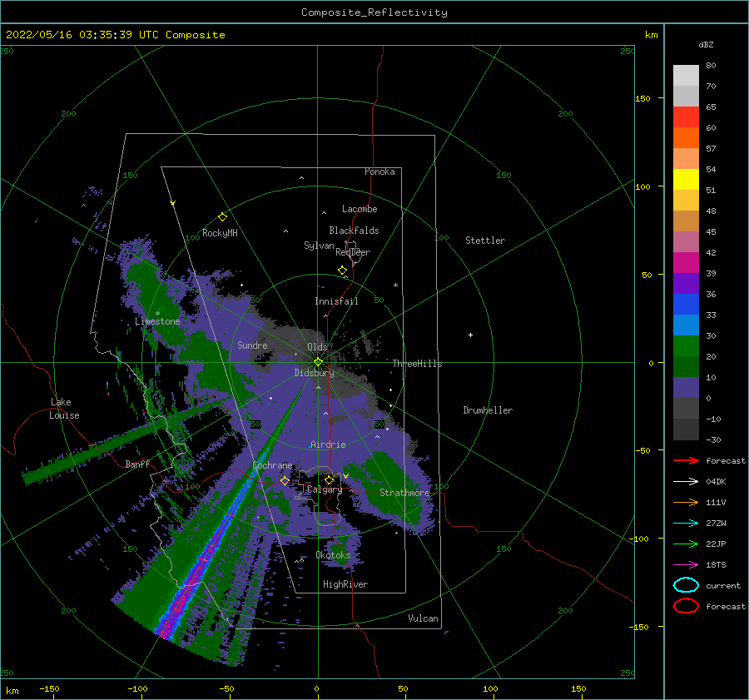The width and height of the screenshot is (749, 700).
Task: Click the Vulcan town label
Action: 424,618
